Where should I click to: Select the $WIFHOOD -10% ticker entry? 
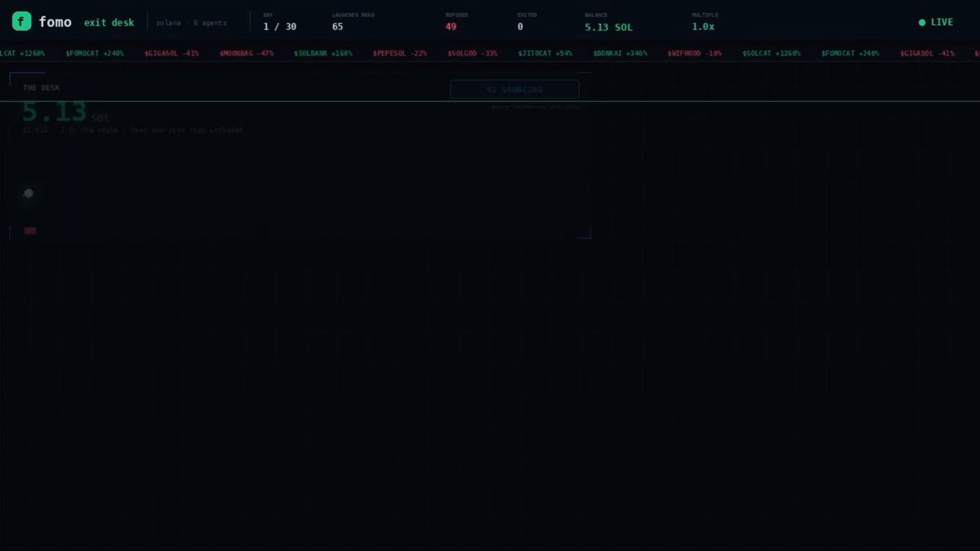694,53
